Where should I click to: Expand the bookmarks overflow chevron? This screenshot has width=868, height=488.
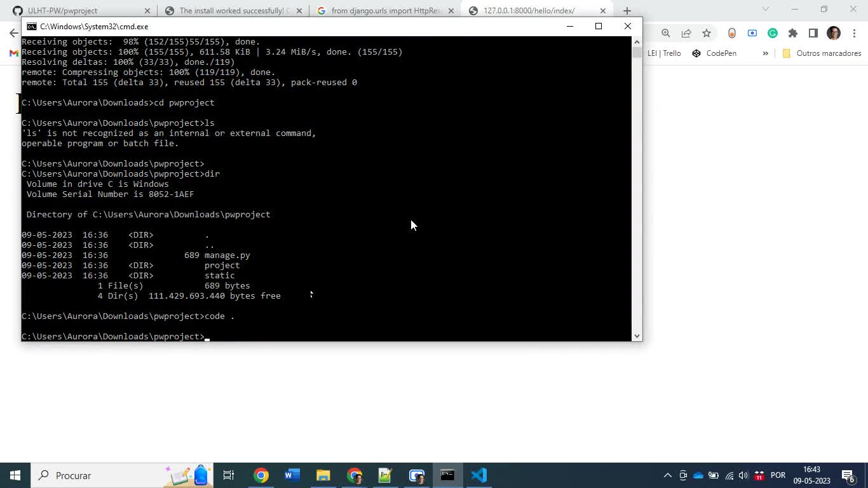766,53
